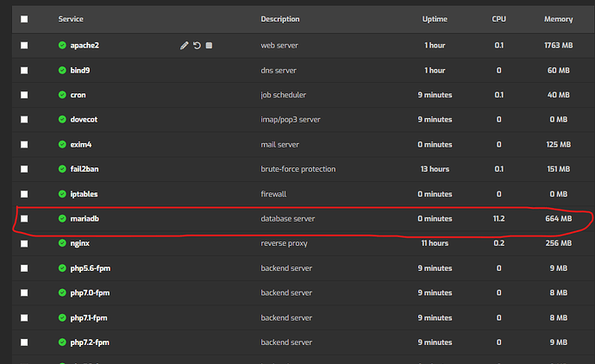Open the dovecot service name
The width and height of the screenshot is (595, 364).
84,120
